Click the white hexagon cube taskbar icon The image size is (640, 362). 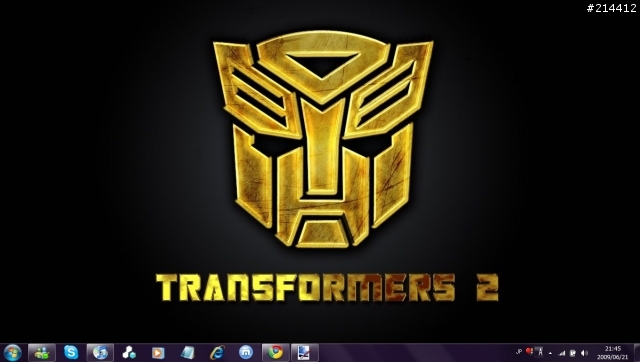(x=129, y=353)
